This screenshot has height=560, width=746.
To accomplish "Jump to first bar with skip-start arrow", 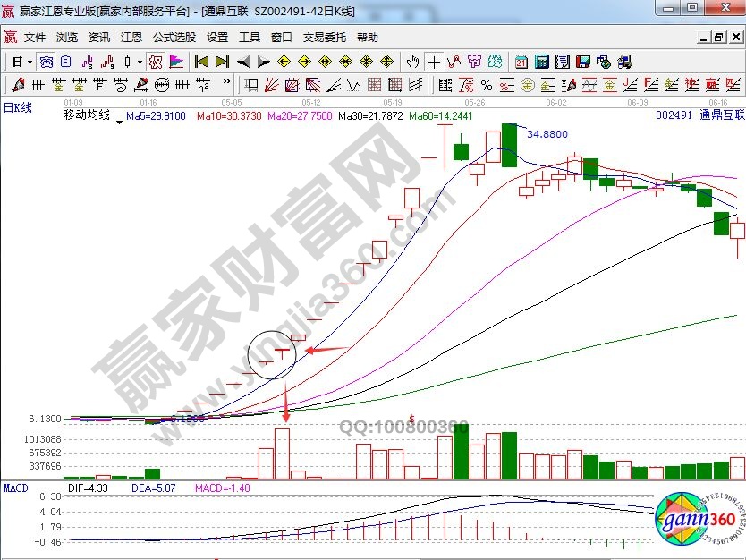I will pyautogui.click(x=201, y=62).
